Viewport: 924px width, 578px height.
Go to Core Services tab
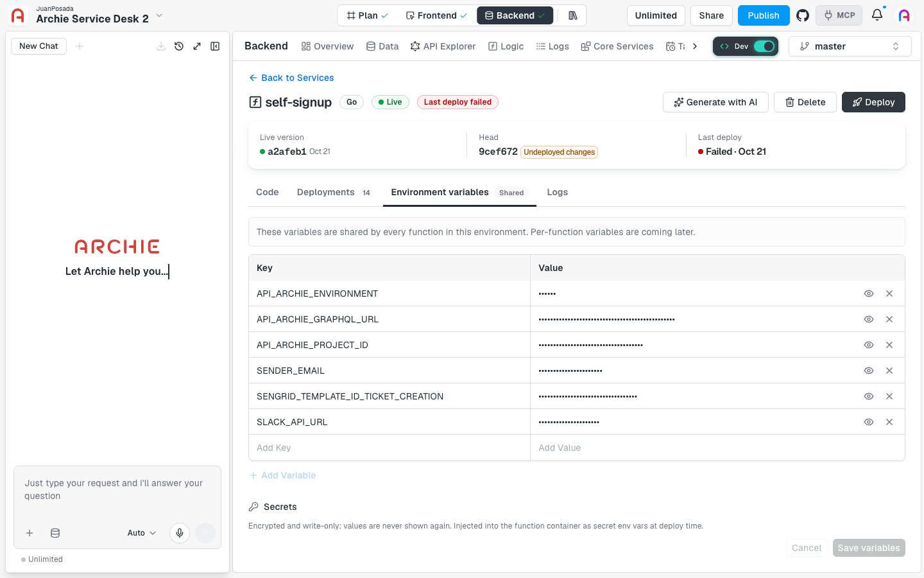point(617,46)
